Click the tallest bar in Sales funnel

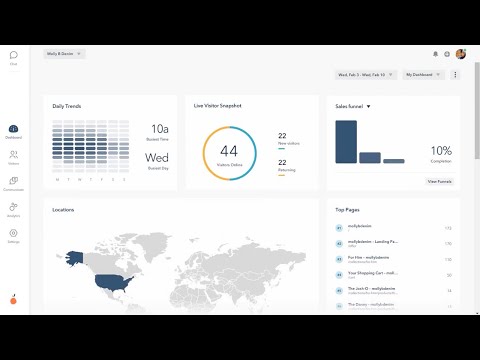[x=346, y=142]
